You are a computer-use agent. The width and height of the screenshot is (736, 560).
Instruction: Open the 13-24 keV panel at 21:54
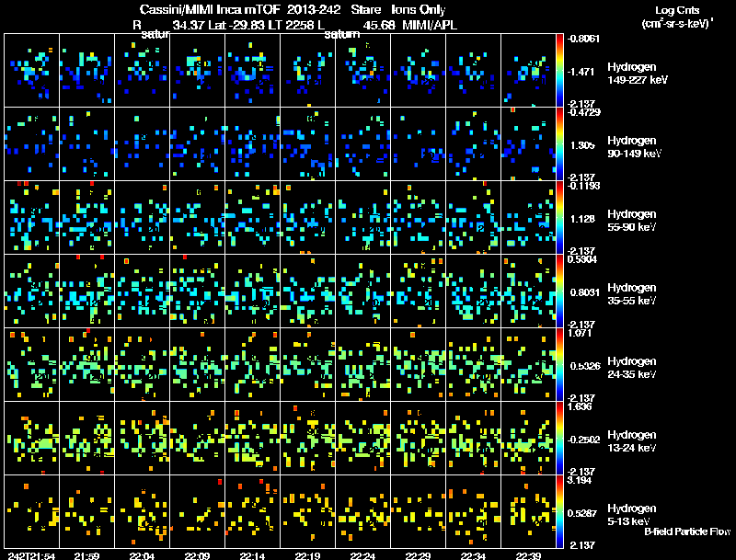(31, 439)
